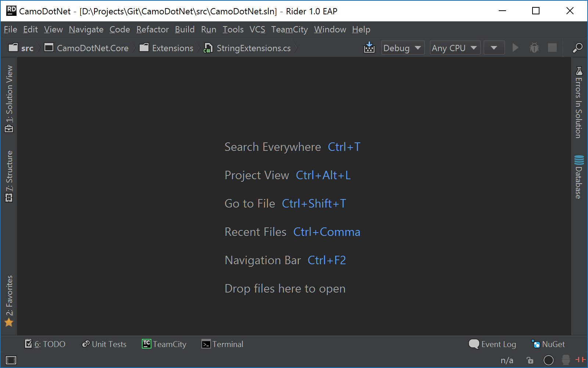This screenshot has width=588, height=368.
Task: Select CamoDotNet.Core breadcrumb
Action: point(86,48)
